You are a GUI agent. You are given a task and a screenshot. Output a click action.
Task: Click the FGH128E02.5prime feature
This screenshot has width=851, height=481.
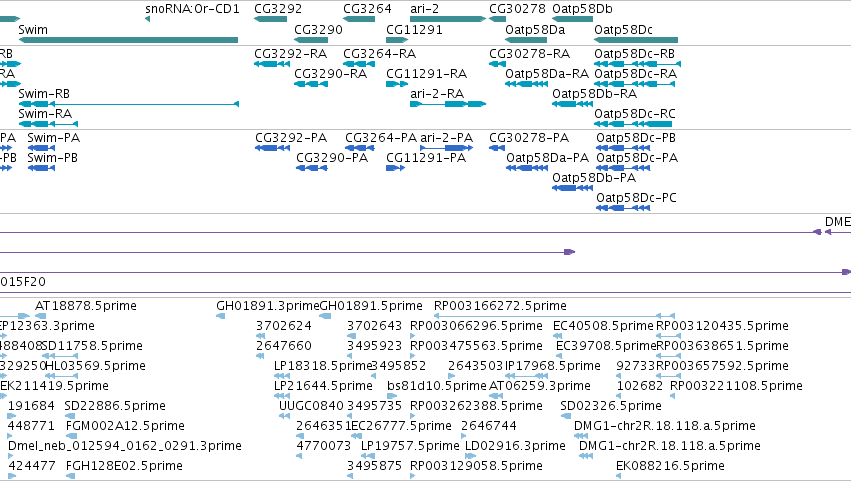click(69, 476)
